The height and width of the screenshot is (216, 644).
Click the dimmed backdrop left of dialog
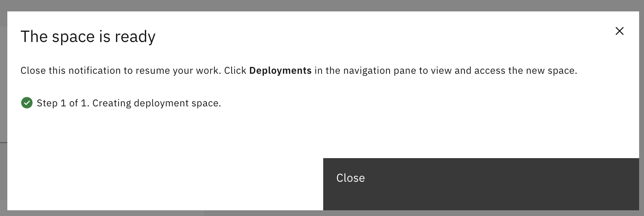point(3,110)
